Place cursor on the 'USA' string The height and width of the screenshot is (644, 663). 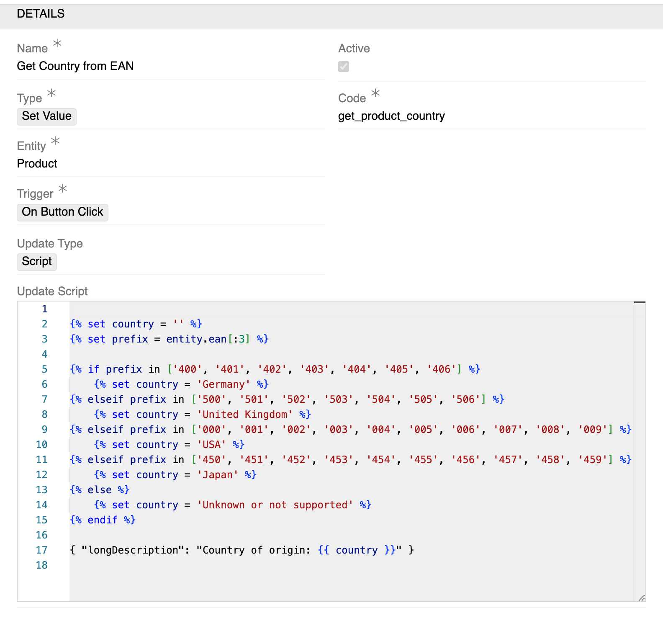(x=211, y=445)
